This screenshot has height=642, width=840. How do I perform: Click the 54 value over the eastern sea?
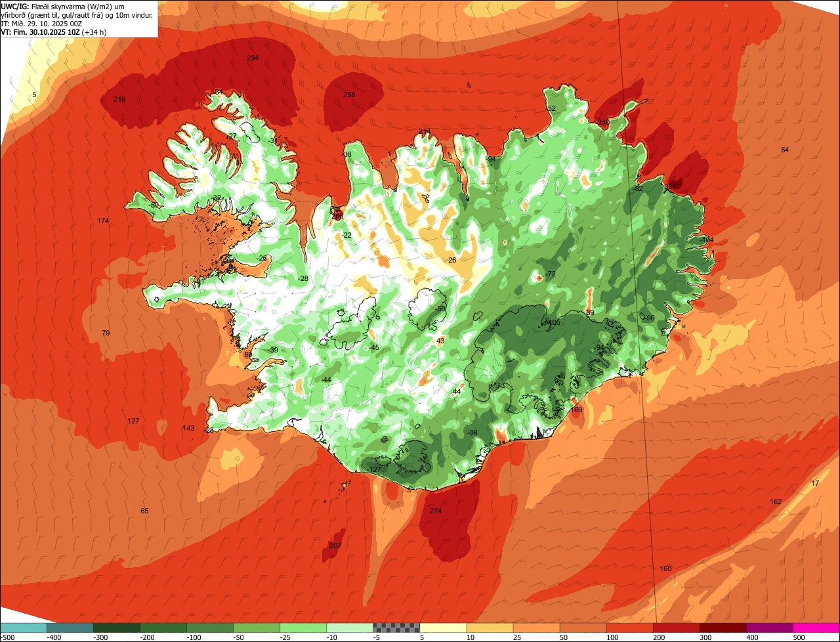(x=785, y=150)
